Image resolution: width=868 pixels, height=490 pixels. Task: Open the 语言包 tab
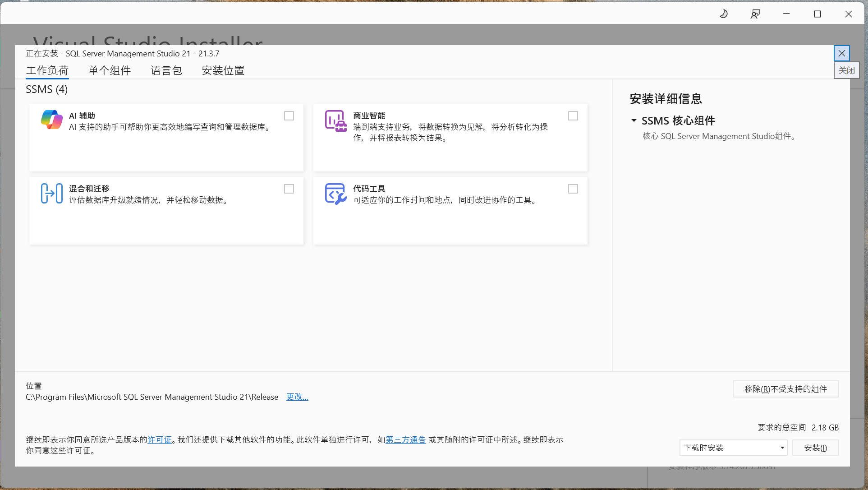pyautogui.click(x=166, y=70)
